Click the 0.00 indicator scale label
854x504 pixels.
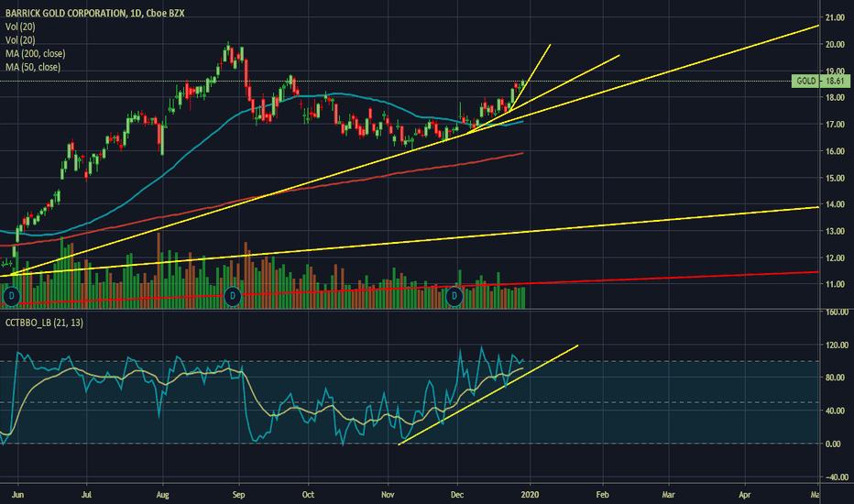[833, 444]
